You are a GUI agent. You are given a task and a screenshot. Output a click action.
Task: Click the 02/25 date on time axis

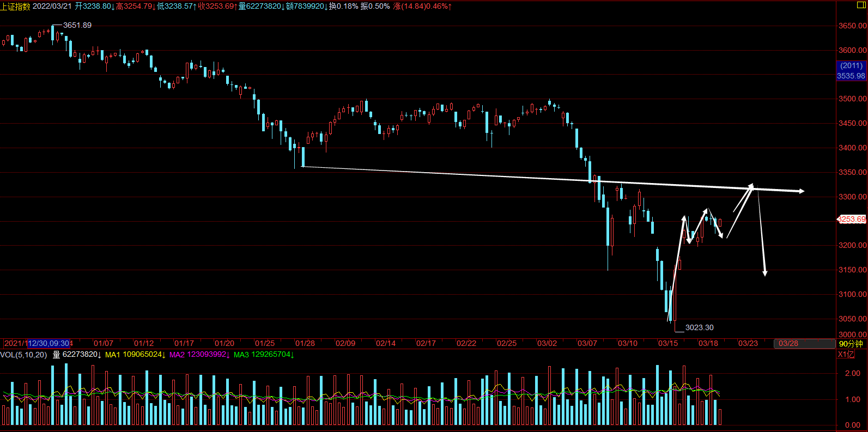coord(507,344)
